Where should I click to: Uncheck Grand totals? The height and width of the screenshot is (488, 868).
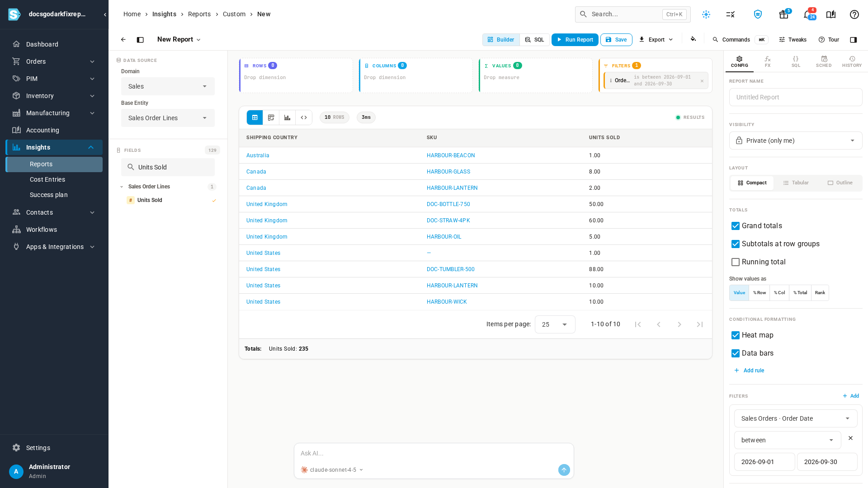tap(736, 226)
